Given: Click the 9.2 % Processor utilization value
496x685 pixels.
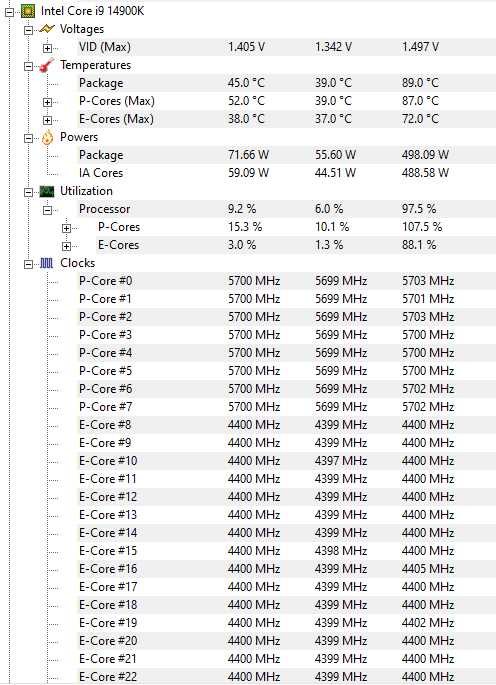Looking at the screenshot, I should click(x=242, y=209).
